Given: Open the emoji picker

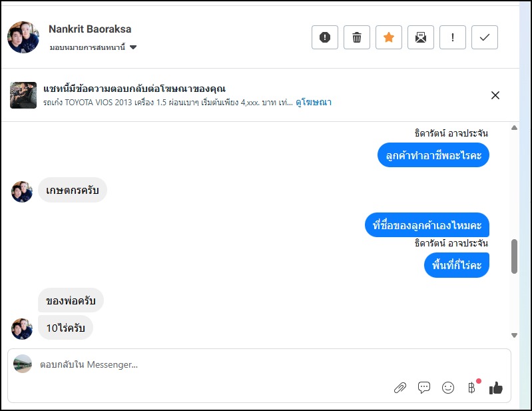Looking at the screenshot, I should pos(448,388).
